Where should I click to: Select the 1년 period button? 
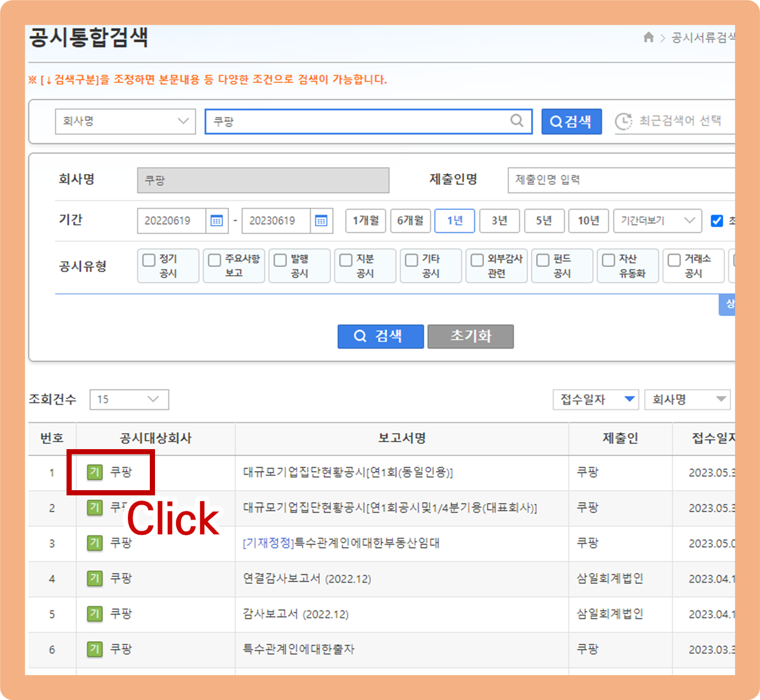(455, 221)
